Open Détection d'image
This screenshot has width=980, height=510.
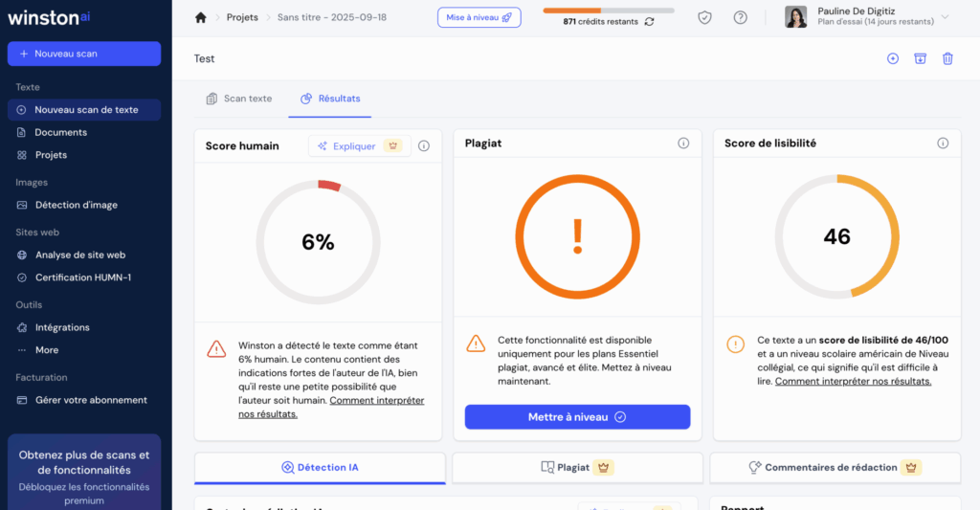point(77,205)
